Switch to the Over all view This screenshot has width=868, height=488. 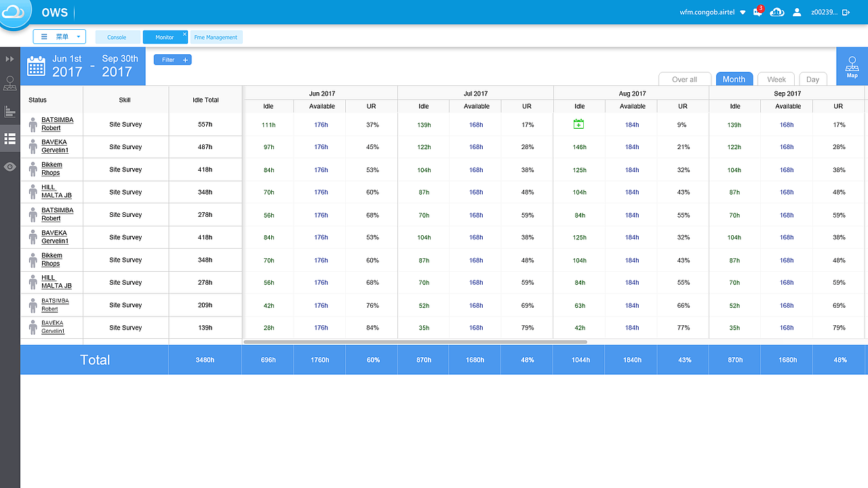click(685, 79)
